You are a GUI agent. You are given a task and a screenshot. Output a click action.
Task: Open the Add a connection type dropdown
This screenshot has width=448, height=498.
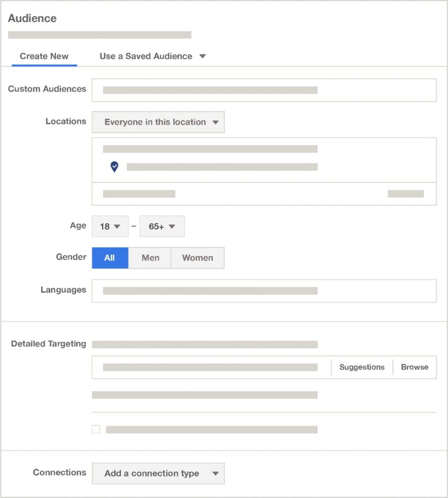158,474
